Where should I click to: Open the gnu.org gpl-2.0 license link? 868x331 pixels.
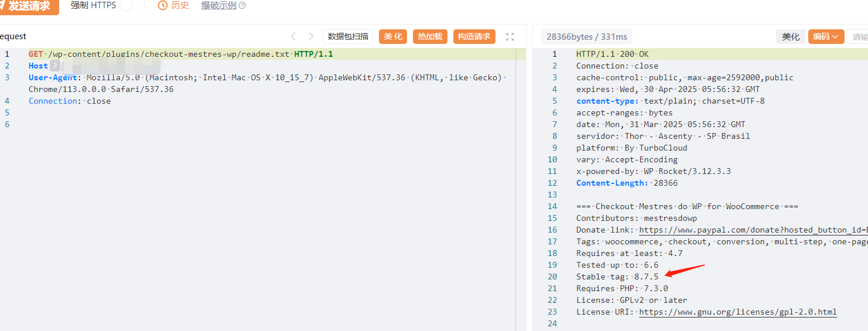pos(738,312)
